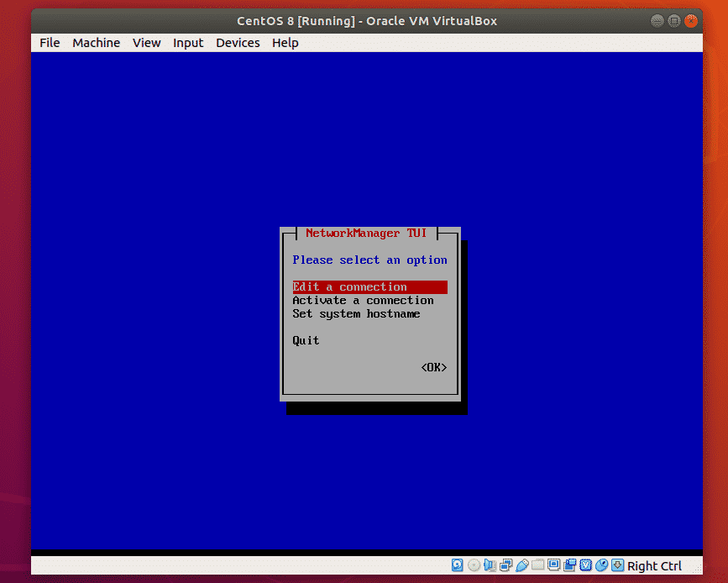
Task: Click the Please select an option text
Action: click(x=370, y=260)
